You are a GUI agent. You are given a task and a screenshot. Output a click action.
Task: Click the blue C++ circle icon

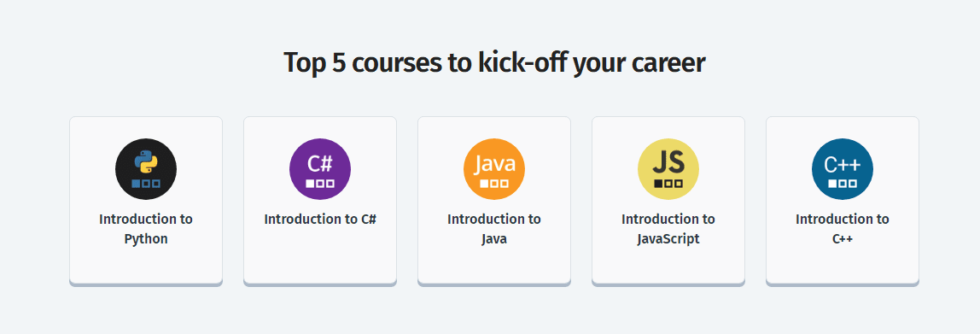tap(843, 169)
